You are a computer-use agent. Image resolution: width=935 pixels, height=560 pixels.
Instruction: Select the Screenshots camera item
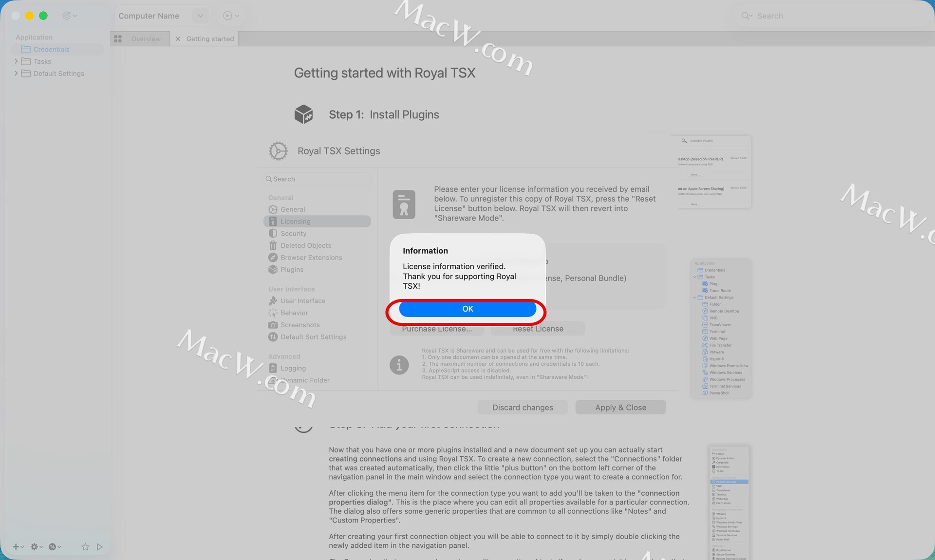(299, 325)
